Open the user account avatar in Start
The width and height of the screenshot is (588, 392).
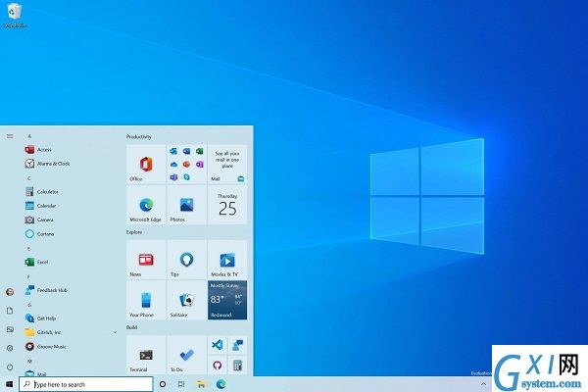pos(10,292)
